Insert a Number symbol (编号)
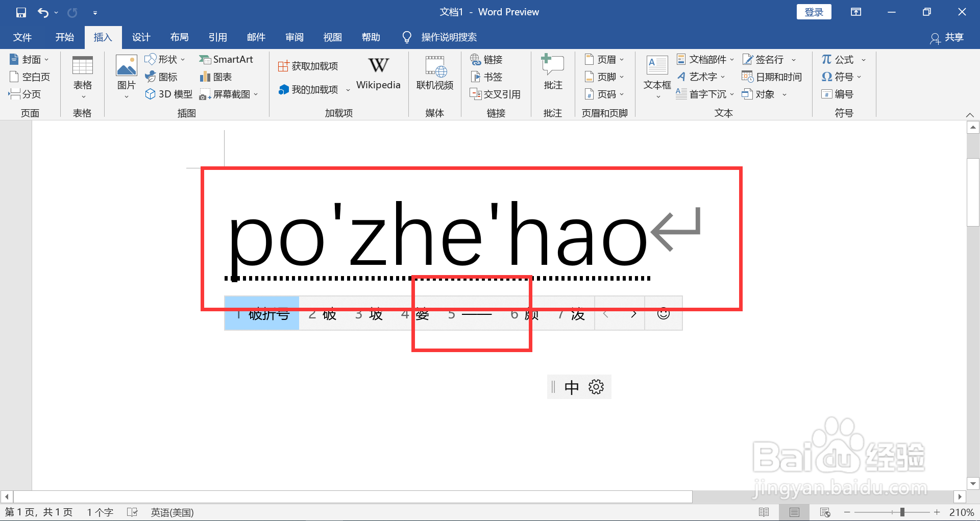The height and width of the screenshot is (521, 980). click(837, 94)
